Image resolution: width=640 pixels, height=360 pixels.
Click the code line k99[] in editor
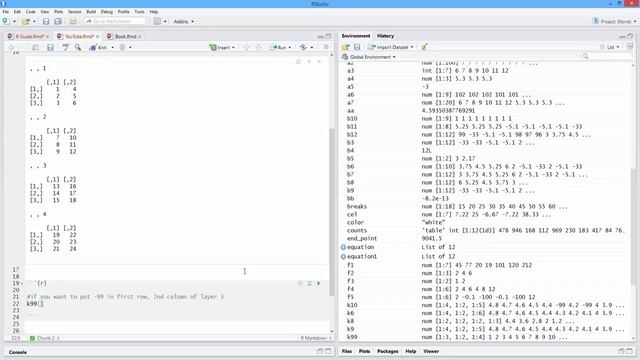(35, 304)
